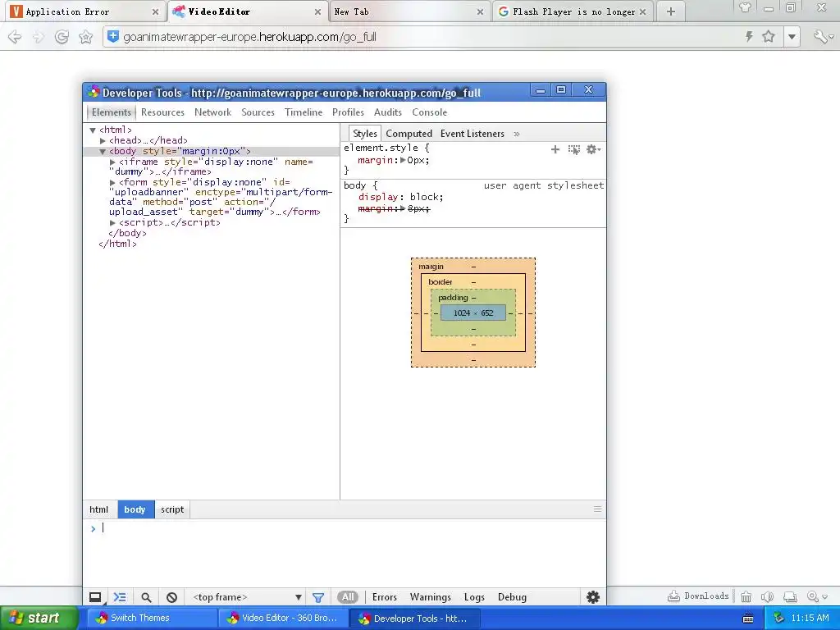This screenshot has height=630, width=840.
Task: Select html in the breadcrumb bar
Action: click(98, 509)
